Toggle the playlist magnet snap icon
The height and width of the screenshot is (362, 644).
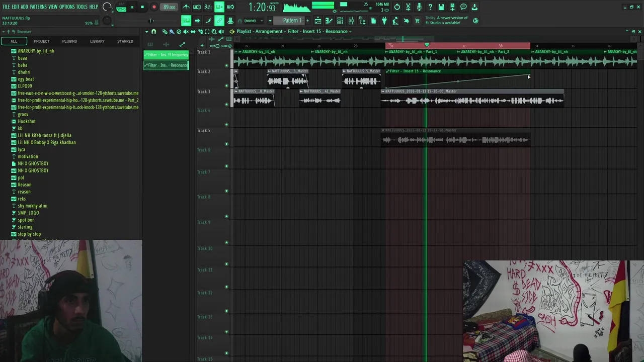(154, 32)
